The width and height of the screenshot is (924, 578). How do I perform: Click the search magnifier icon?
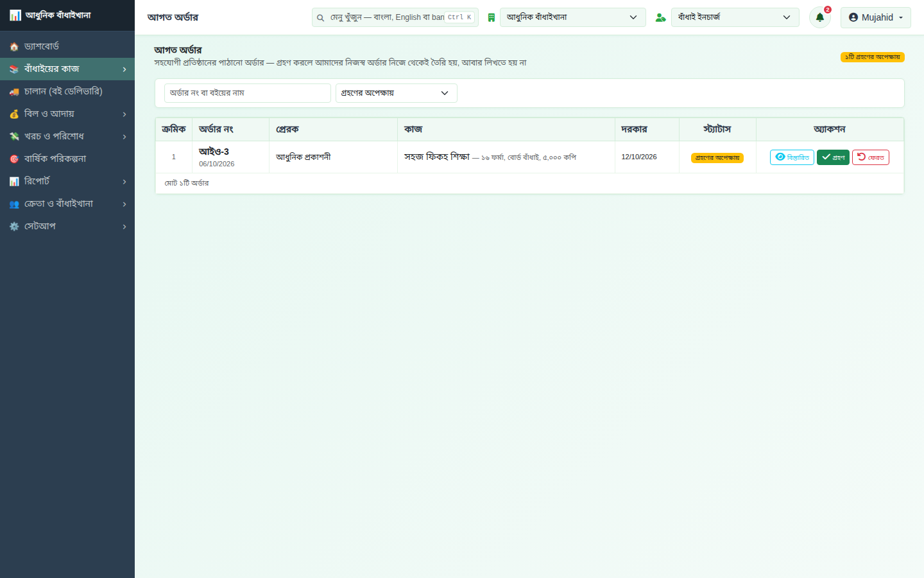pos(320,18)
